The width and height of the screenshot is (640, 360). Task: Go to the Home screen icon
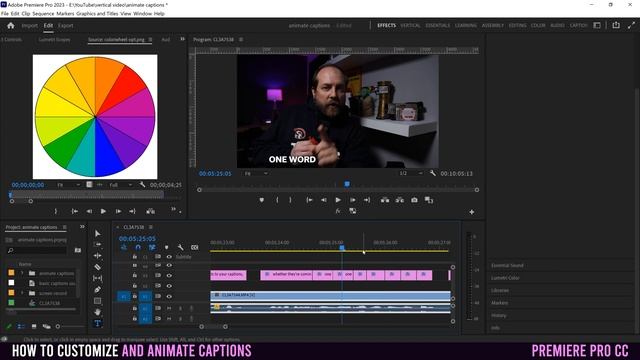tap(11, 25)
